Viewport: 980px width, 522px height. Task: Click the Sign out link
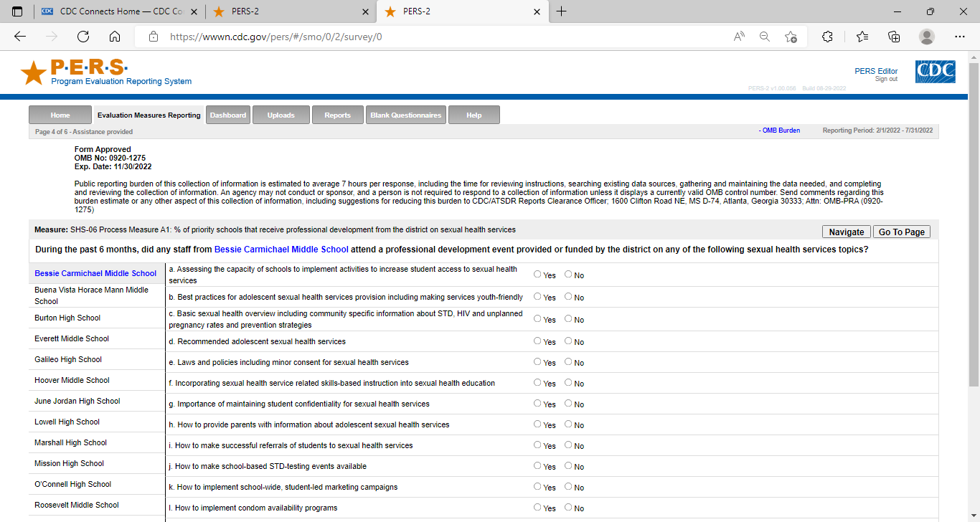click(886, 79)
